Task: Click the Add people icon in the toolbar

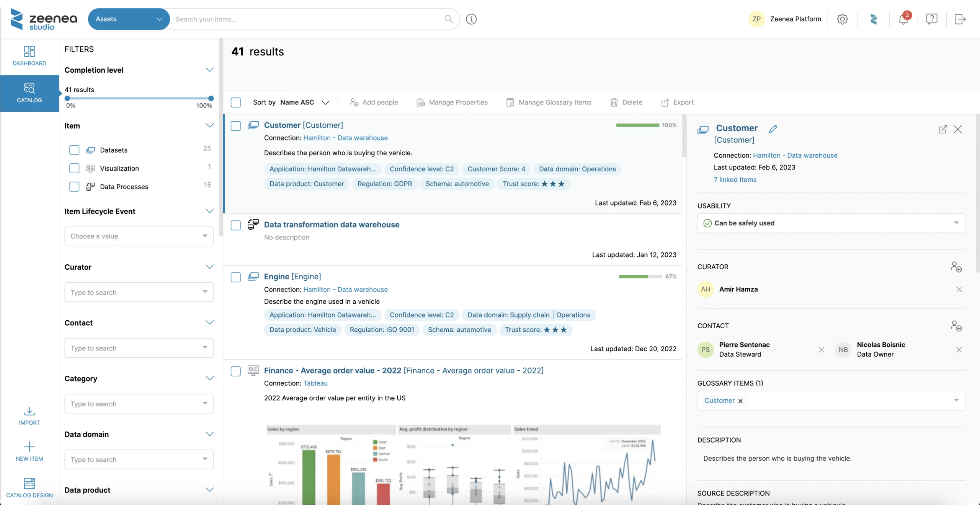Action: (x=354, y=102)
